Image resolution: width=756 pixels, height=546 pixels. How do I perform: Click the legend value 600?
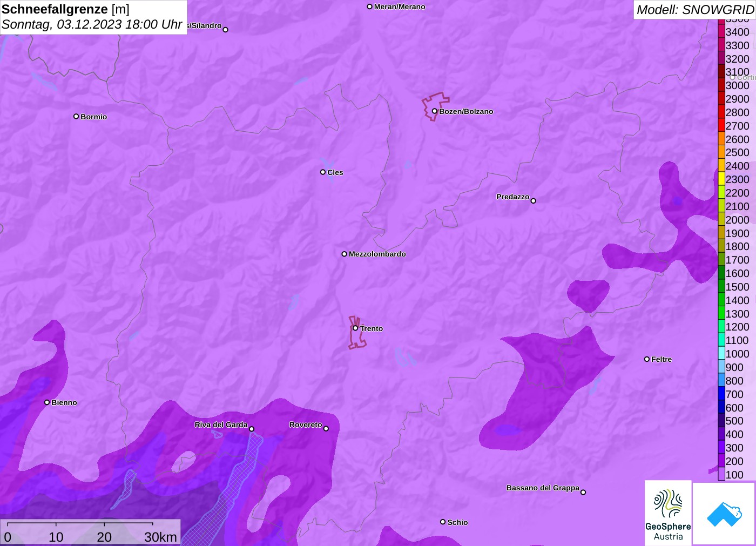pyautogui.click(x=734, y=408)
